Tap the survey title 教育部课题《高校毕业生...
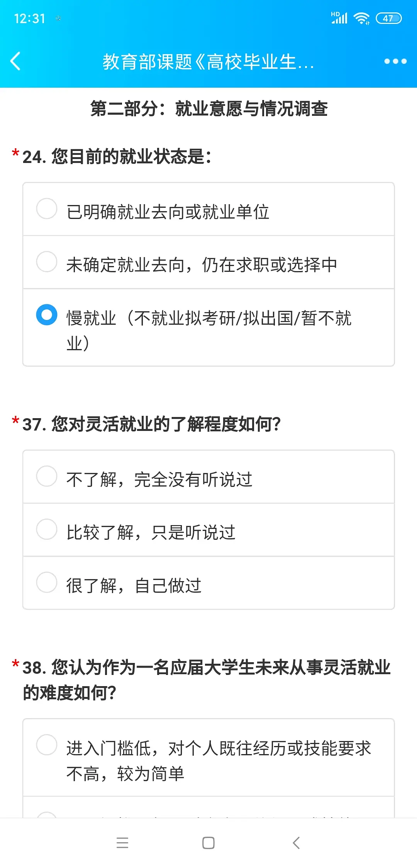This screenshot has height=868, width=417. (208, 62)
